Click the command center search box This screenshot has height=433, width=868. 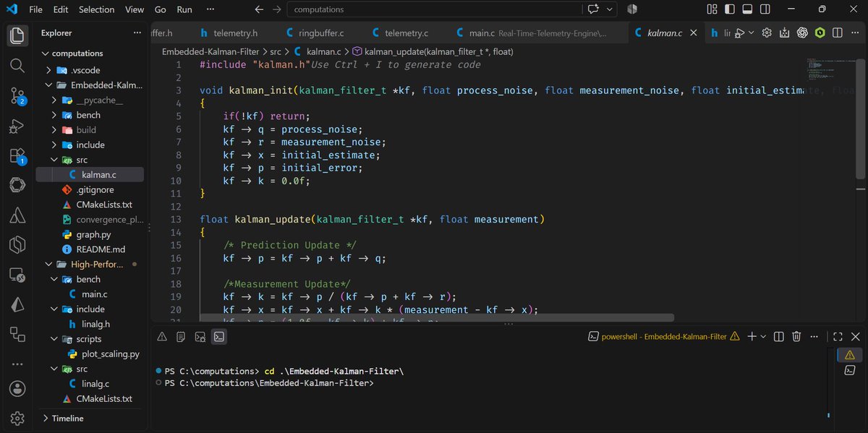[x=435, y=9]
